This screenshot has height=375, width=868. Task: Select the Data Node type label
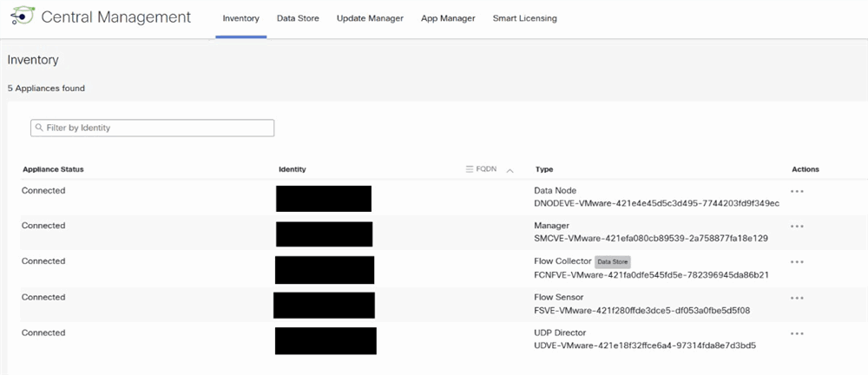(556, 191)
